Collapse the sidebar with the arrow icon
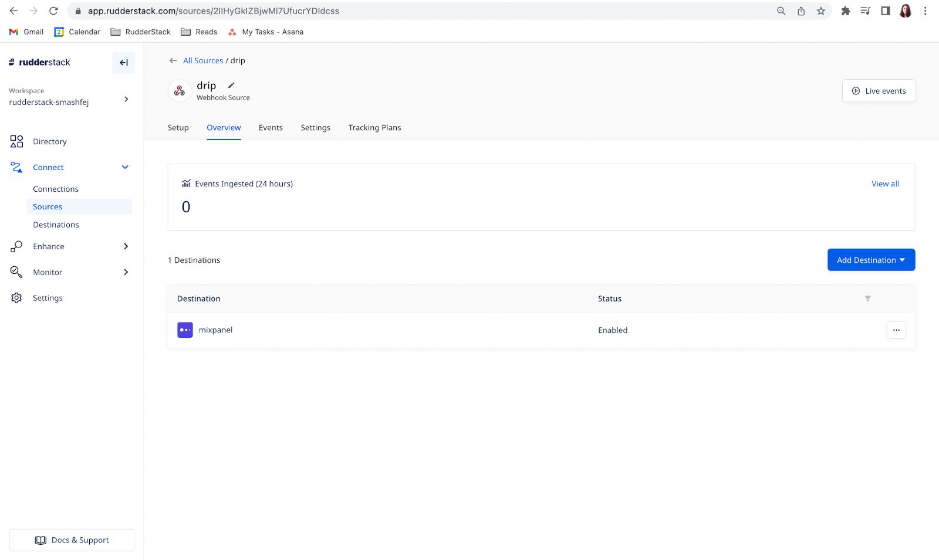The width and height of the screenshot is (939, 560). pos(123,63)
